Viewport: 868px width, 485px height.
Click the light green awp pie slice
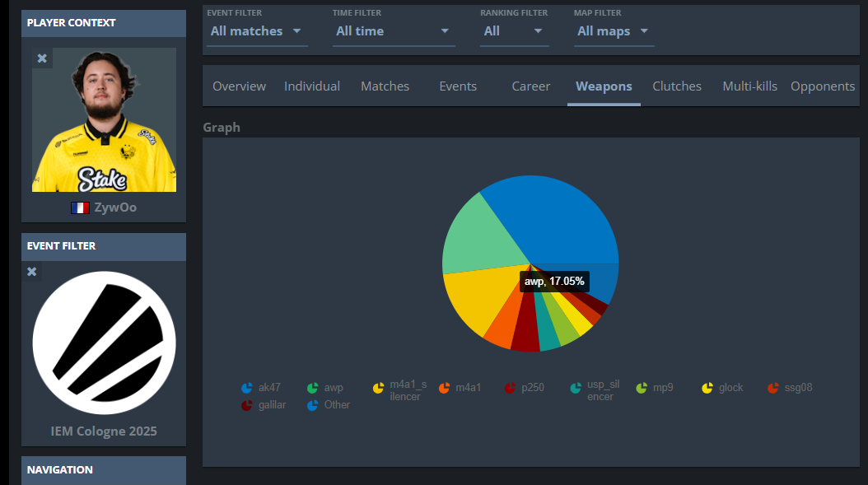click(482, 238)
